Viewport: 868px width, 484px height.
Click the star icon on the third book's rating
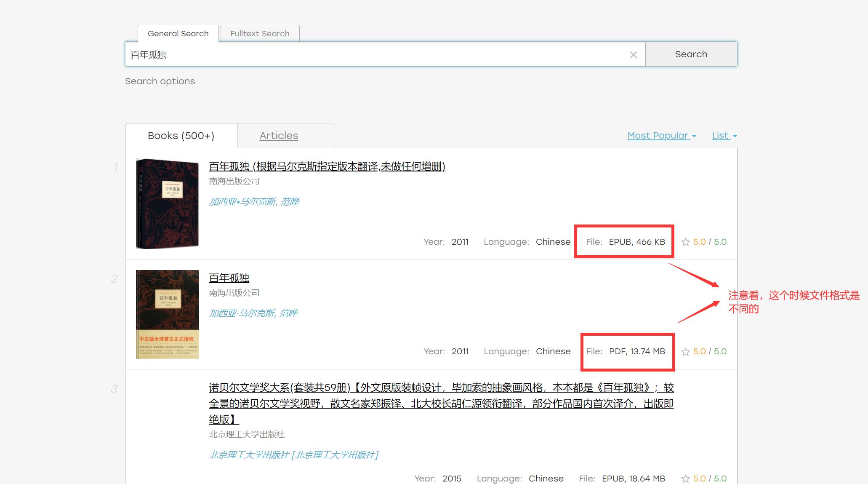[685, 479]
